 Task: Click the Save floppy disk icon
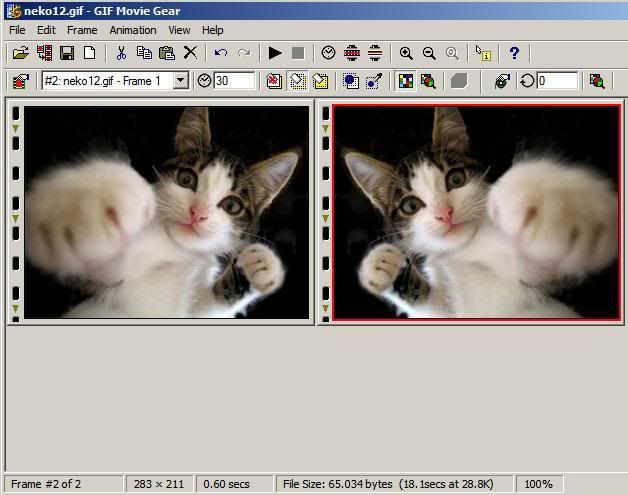click(67, 53)
